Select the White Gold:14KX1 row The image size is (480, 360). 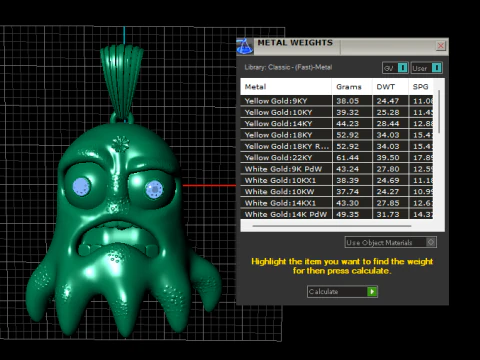click(337, 203)
